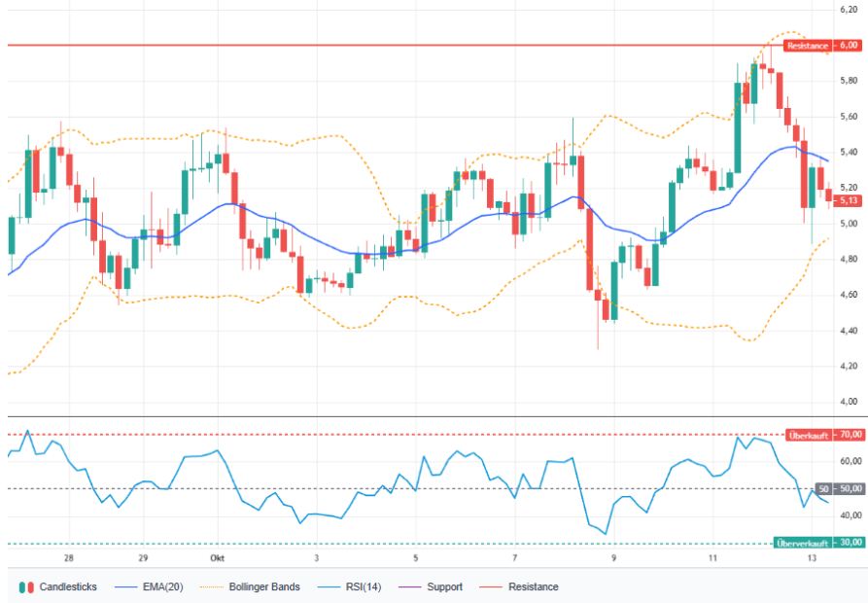Click the Okt month label
Screen dimensions: 868x603
217,558
